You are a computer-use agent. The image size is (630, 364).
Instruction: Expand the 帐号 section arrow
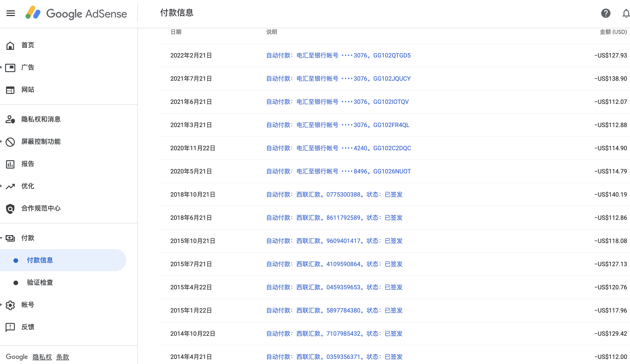1,305
